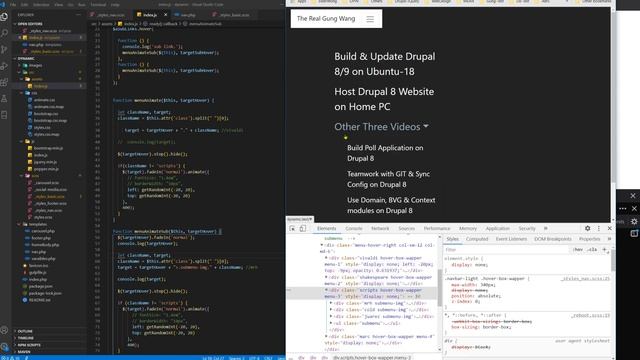Open the DevTools Sources tab
640x360 pixels.
[x=406, y=229]
